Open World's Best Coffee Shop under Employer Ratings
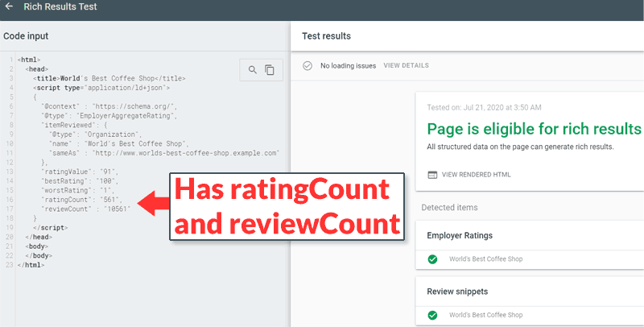The width and height of the screenshot is (644, 327). (x=485, y=259)
